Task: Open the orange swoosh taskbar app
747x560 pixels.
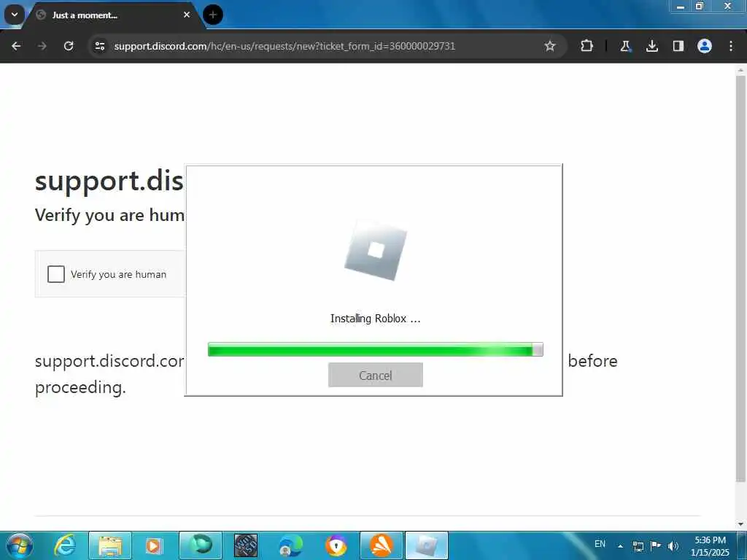Action: click(x=382, y=545)
